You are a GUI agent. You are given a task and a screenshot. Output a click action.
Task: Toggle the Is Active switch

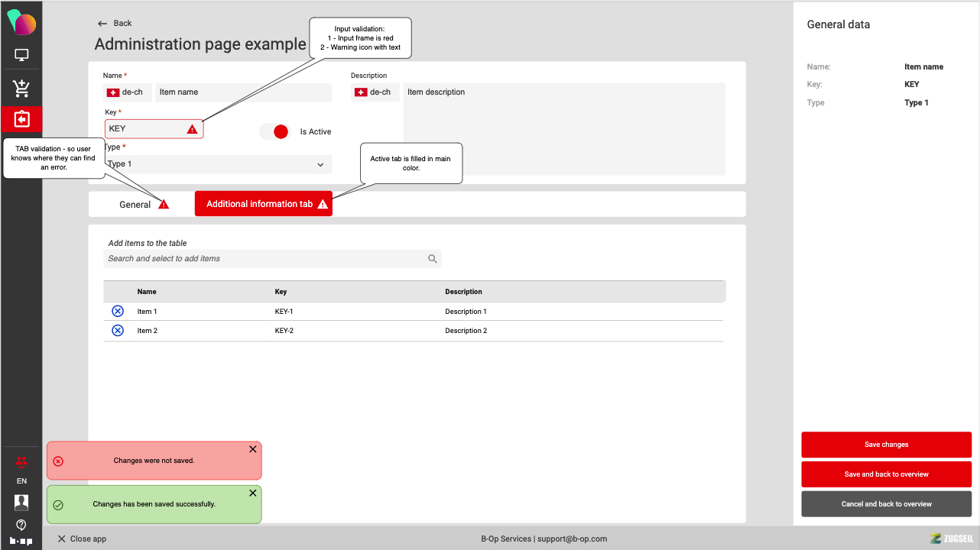tap(275, 131)
